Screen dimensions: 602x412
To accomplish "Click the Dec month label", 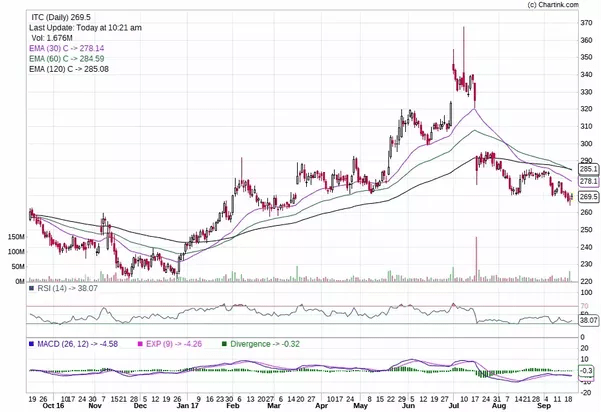I will [x=140, y=406].
